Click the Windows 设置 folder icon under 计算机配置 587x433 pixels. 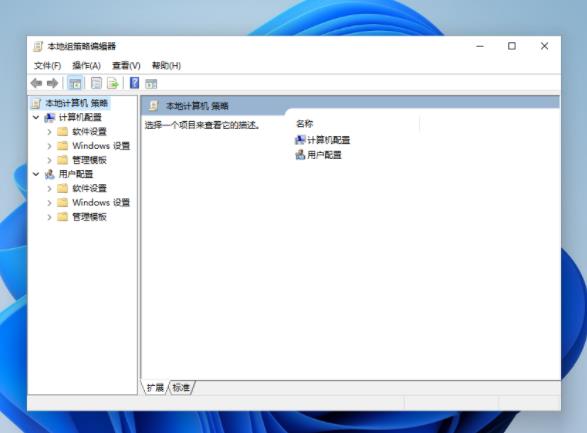pos(63,146)
